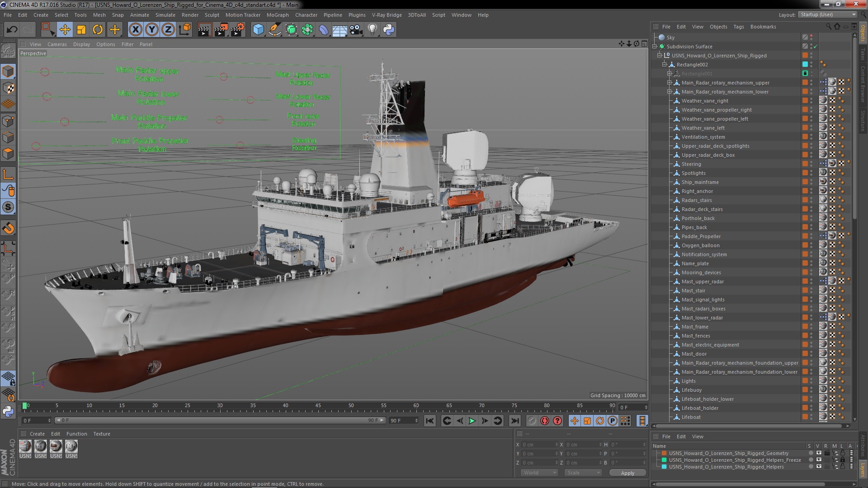Expand the Rectangle001 node
Viewport: 868px width, 488px height.
[x=670, y=74]
